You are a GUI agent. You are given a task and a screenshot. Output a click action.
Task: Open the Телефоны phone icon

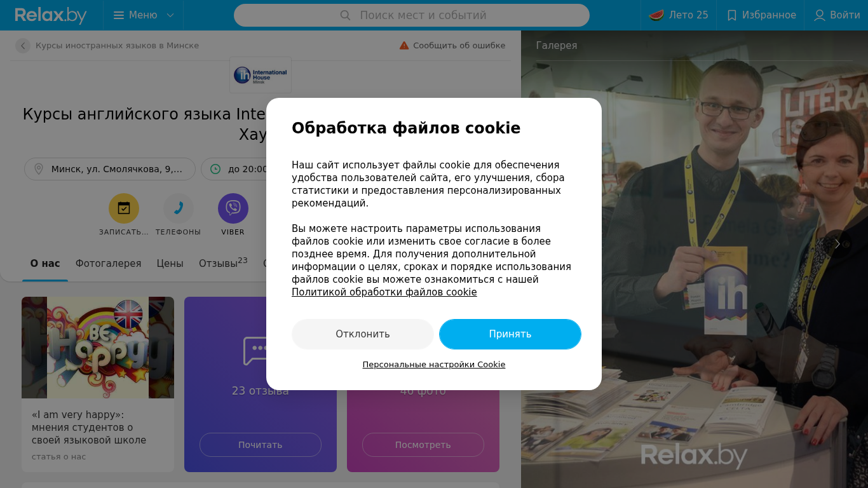click(x=179, y=208)
